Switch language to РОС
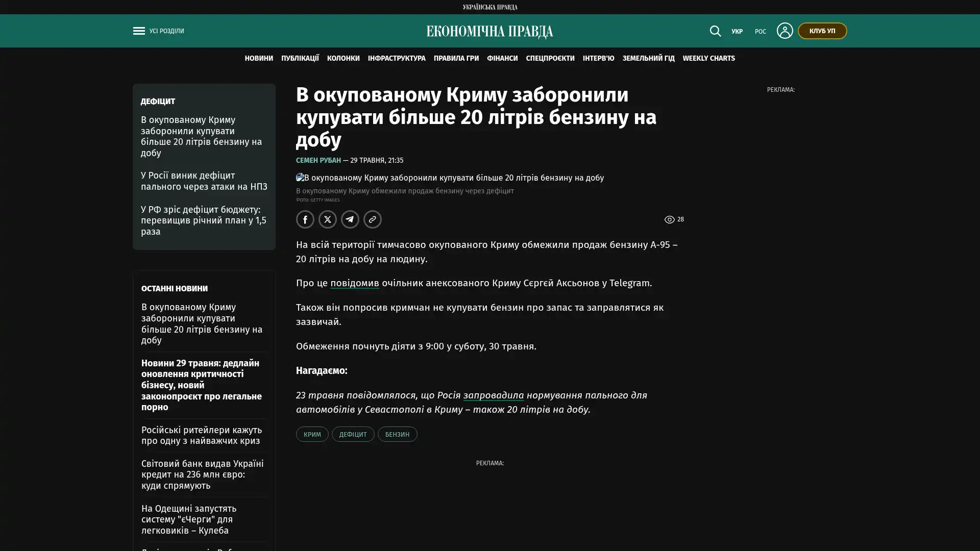This screenshot has width=980, height=551. (761, 32)
